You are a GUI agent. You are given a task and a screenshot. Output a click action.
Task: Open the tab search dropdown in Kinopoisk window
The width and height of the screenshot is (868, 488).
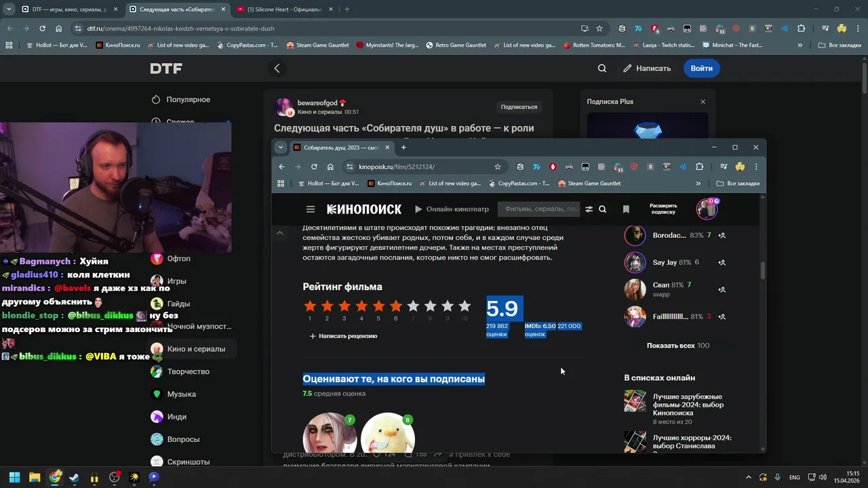coord(281,147)
